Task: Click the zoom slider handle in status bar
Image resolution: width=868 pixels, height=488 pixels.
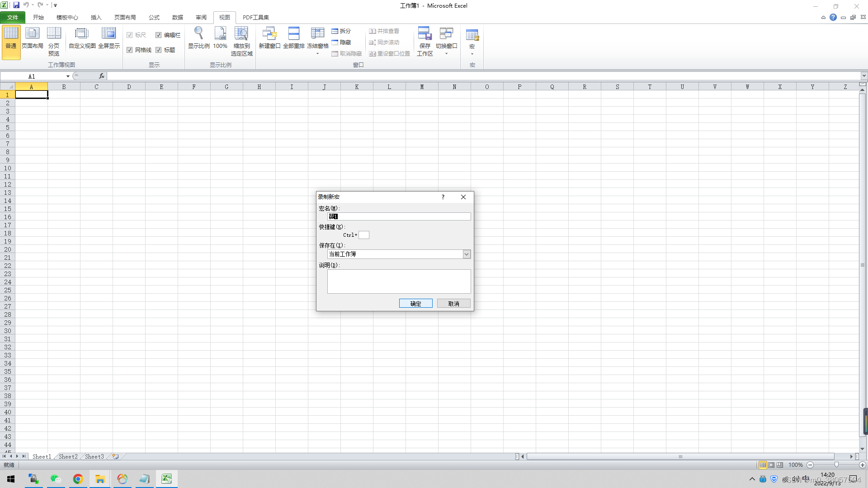Action: [836, 465]
